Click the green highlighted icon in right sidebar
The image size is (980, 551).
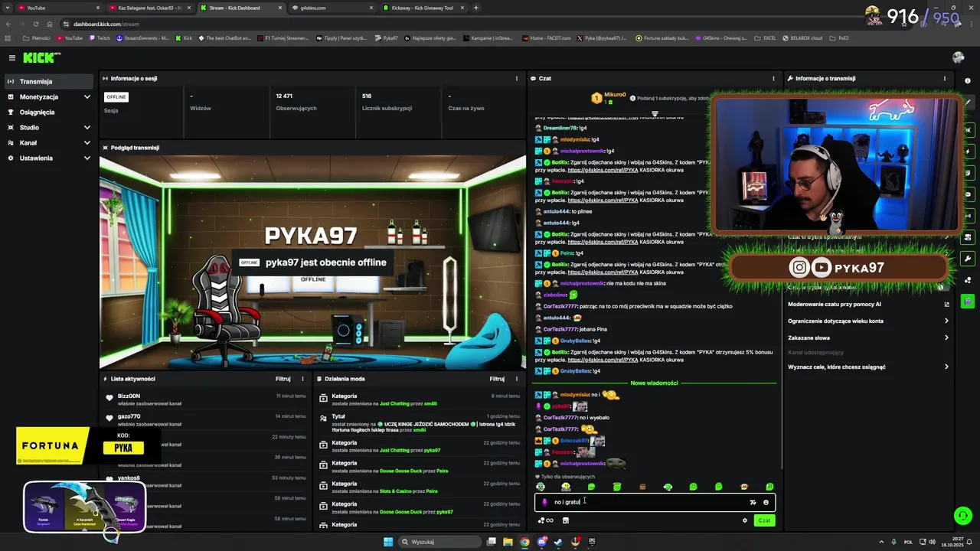[x=969, y=302]
